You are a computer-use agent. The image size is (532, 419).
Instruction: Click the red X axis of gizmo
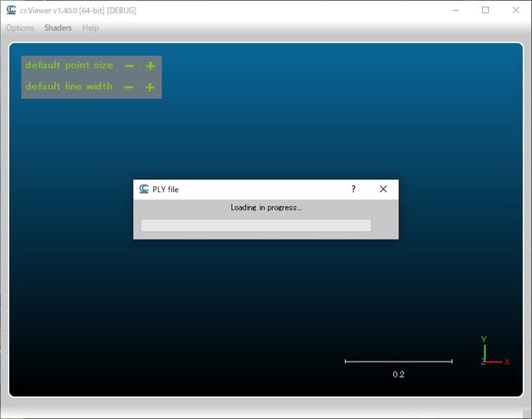tap(495, 362)
